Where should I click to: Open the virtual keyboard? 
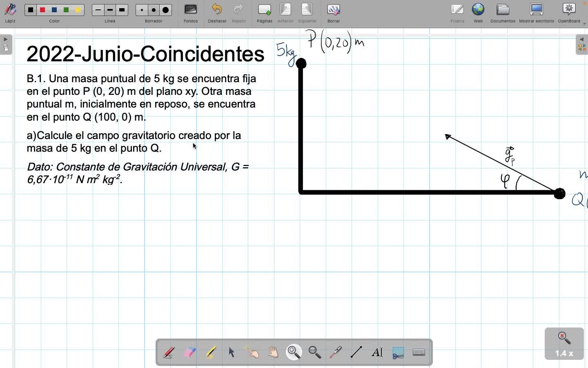[419, 352]
